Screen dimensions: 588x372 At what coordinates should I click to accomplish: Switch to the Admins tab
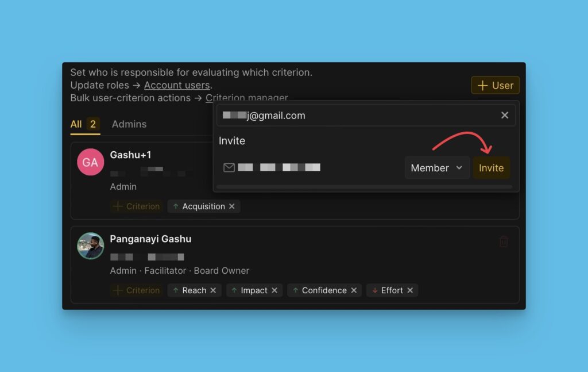[x=129, y=124]
